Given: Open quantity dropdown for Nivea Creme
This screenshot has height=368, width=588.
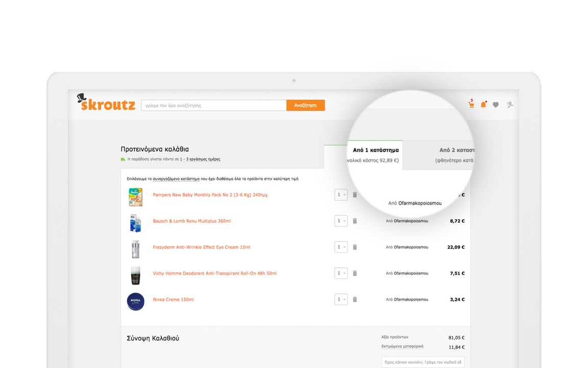Looking at the screenshot, I should (341, 300).
